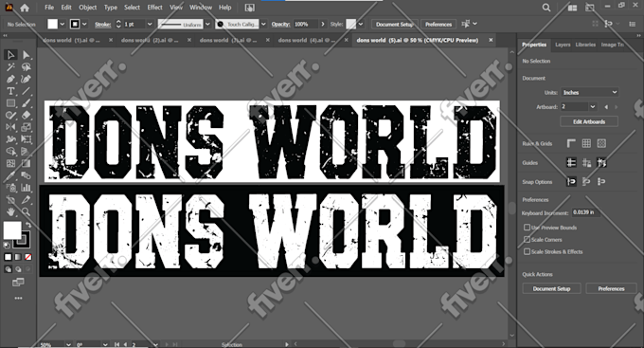Toggle Scale Strokes & Effects checkbox
Viewport: 644px width, 348px height.
click(x=527, y=251)
